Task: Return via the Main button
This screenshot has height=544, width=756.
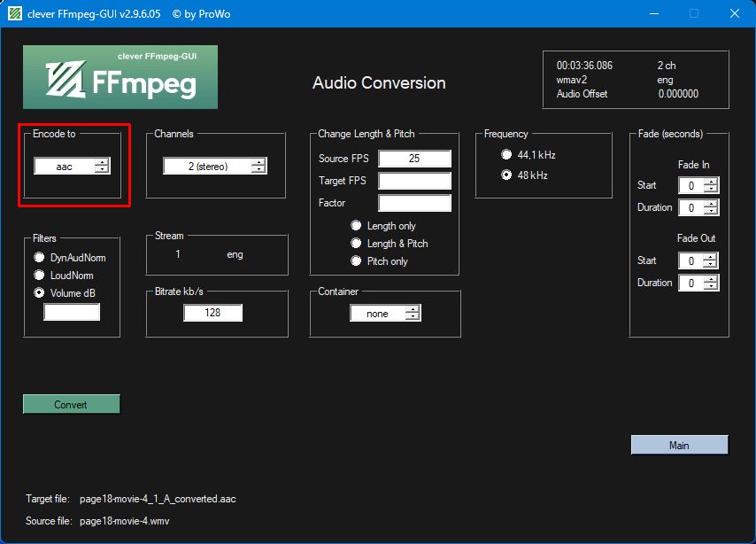Action: coord(679,445)
